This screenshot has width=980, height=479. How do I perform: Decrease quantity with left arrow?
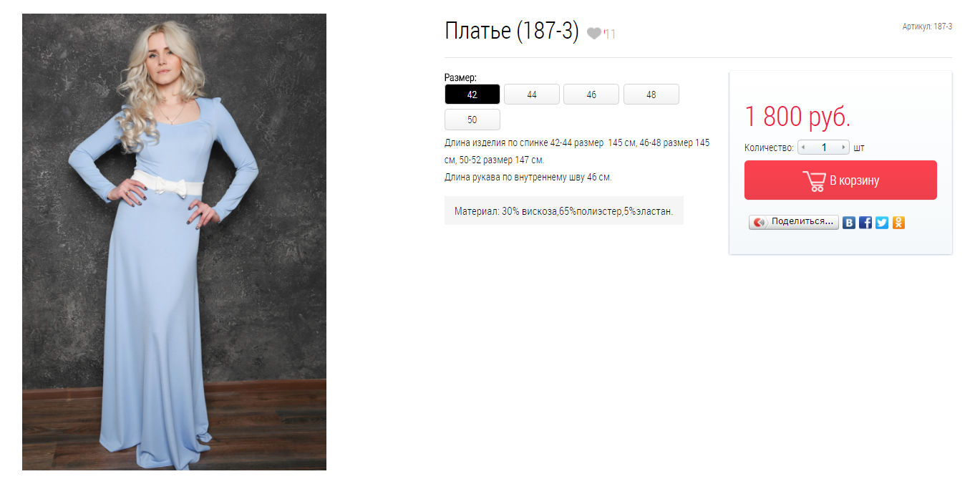tap(803, 147)
